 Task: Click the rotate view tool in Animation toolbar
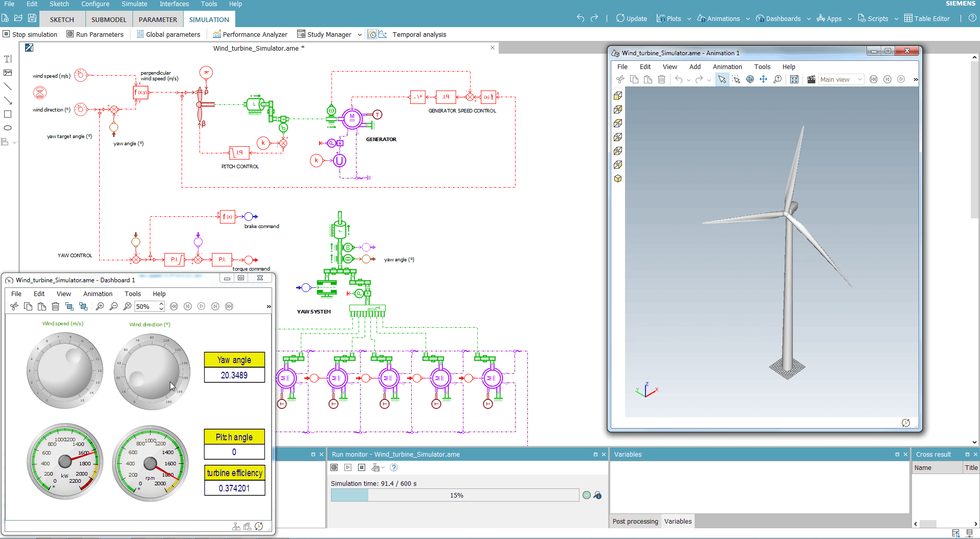[750, 79]
